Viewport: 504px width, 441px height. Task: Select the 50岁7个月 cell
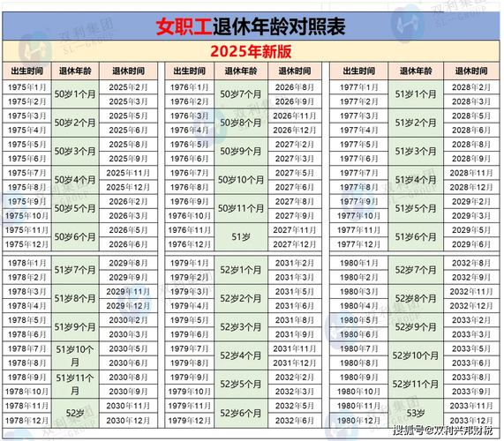241,94
